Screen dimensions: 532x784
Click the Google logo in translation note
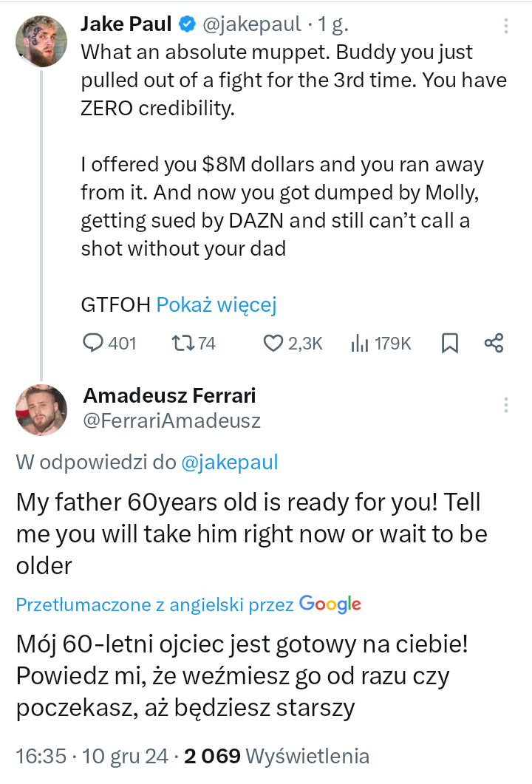pos(330,604)
